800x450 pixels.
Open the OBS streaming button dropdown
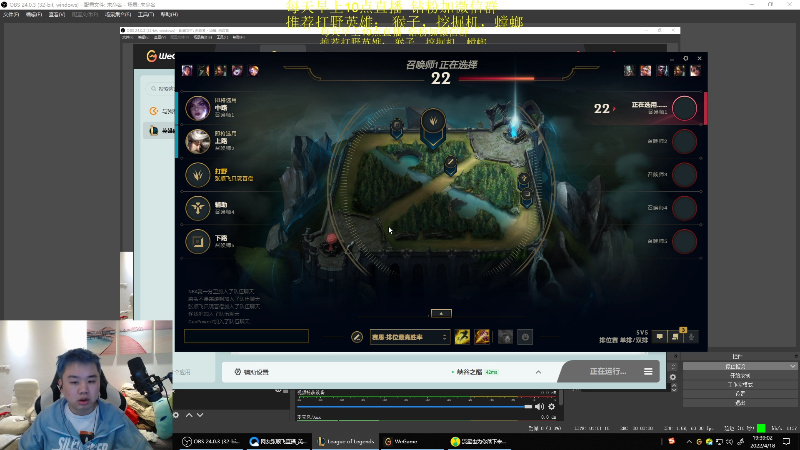click(x=792, y=366)
